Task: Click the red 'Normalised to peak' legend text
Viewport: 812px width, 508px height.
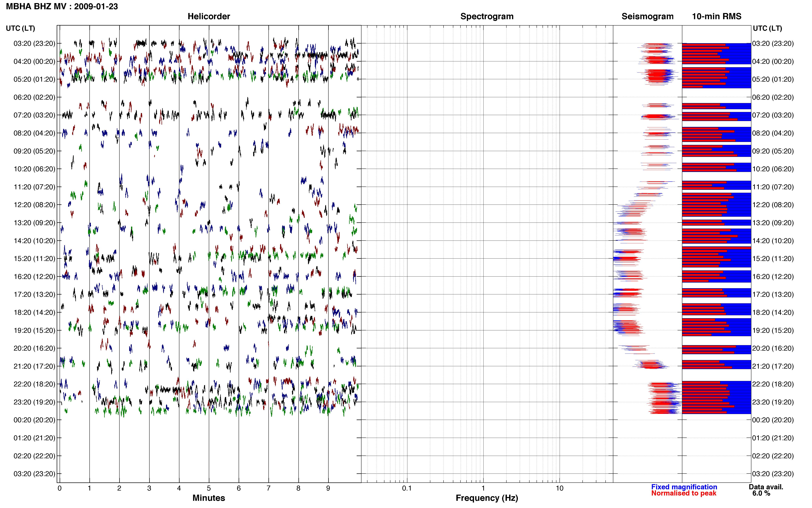Action: tap(684, 493)
